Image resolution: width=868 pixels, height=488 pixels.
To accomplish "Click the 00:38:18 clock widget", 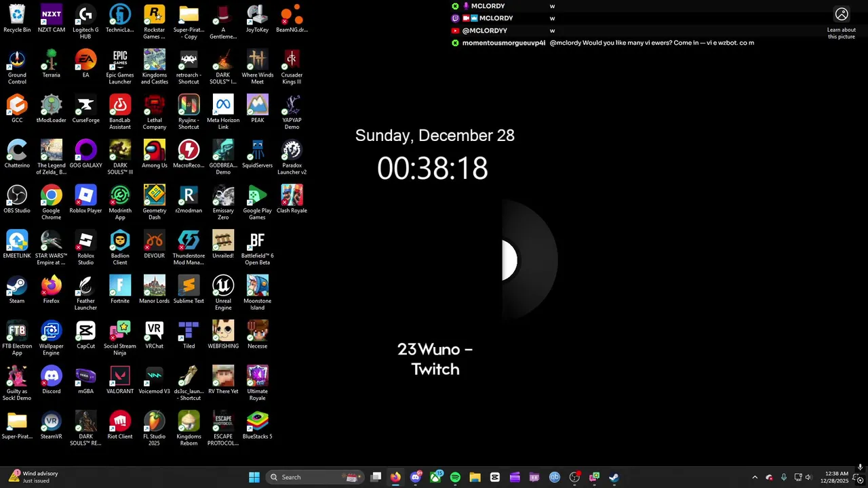I will click(x=433, y=168).
